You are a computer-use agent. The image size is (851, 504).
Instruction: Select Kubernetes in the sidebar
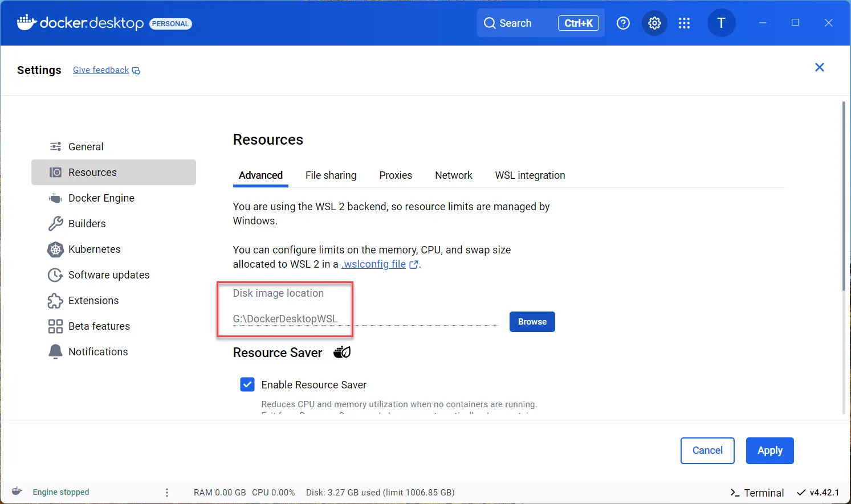(x=94, y=249)
